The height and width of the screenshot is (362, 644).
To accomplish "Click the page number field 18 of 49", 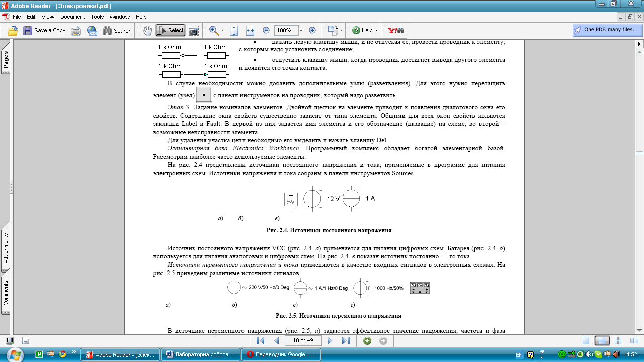I will coord(303,341).
